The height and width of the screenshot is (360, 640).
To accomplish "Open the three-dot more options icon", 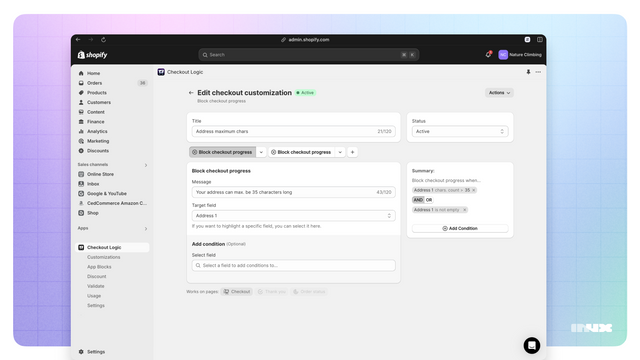I will pyautogui.click(x=538, y=72).
